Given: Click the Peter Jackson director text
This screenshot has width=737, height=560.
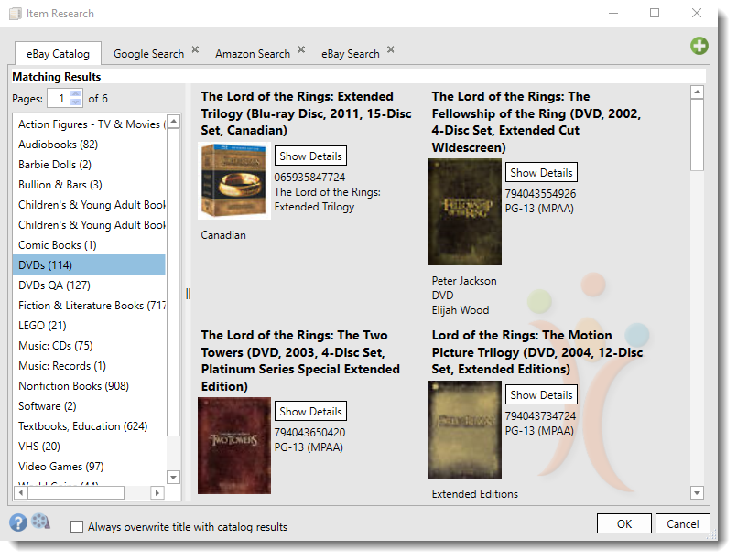Looking at the screenshot, I should [x=464, y=281].
